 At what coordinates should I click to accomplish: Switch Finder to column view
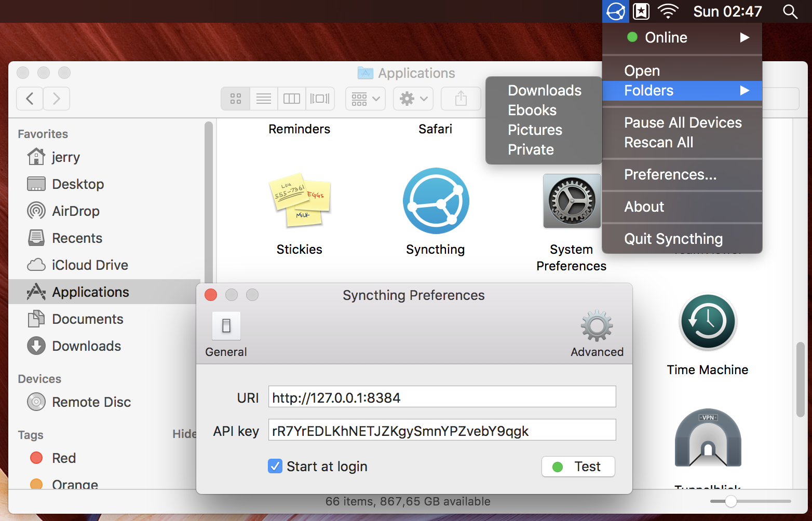[x=292, y=98]
